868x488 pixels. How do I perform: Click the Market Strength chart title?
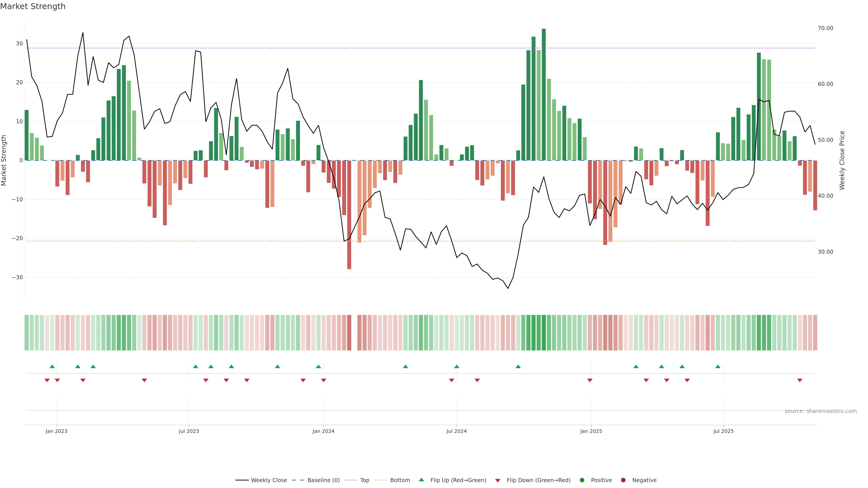pyautogui.click(x=33, y=6)
